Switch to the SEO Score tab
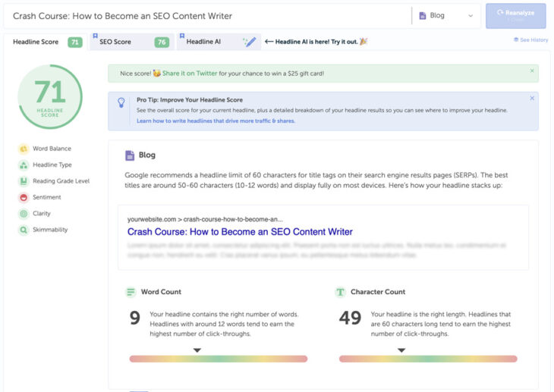 (x=129, y=42)
